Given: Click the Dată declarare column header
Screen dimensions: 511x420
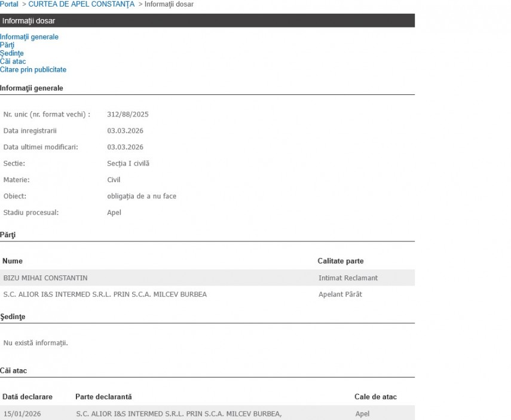Looking at the screenshot, I should tap(27, 397).
